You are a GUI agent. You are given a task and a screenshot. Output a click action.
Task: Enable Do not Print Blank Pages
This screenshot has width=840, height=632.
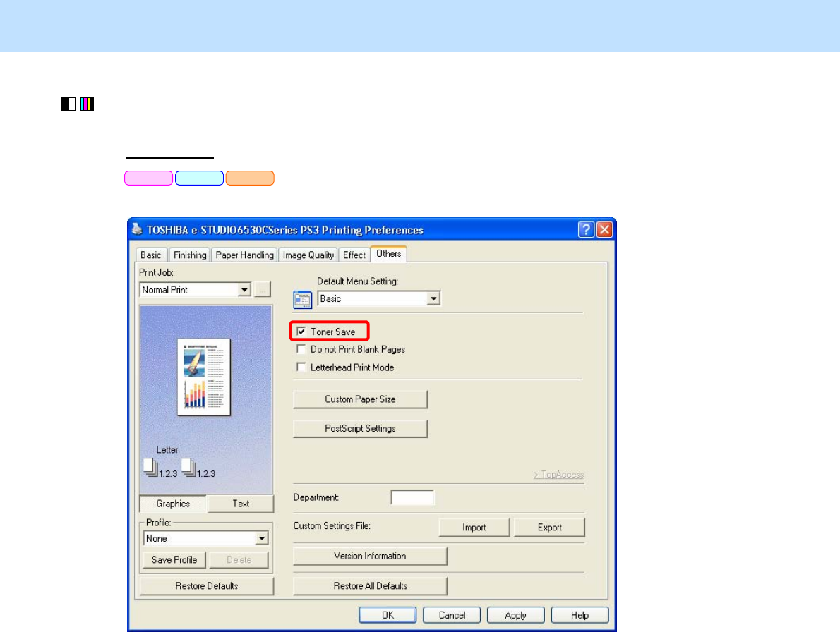tap(301, 349)
